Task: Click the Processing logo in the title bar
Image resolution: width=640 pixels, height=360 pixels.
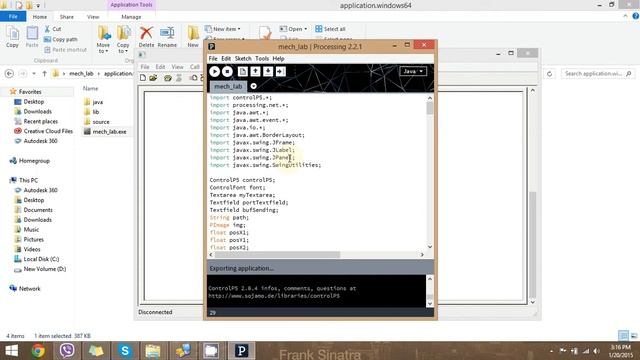Action: pos(211,47)
